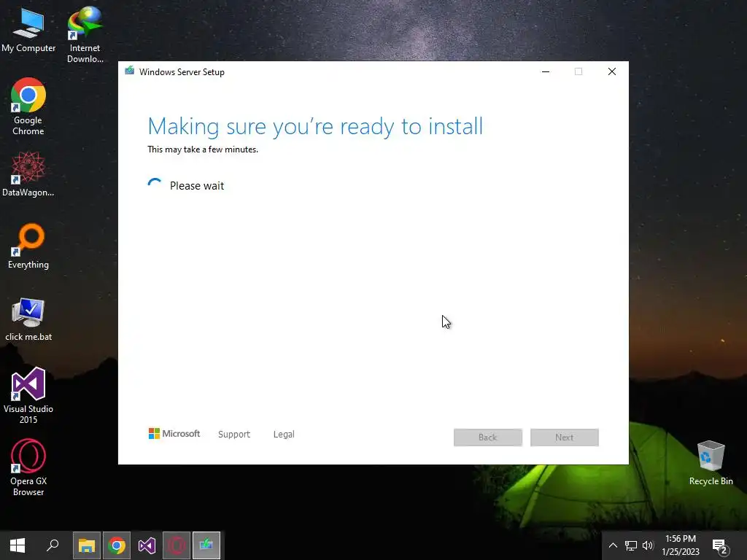Image resolution: width=747 pixels, height=560 pixels.
Task: Open the Legal link in Setup
Action: click(284, 435)
